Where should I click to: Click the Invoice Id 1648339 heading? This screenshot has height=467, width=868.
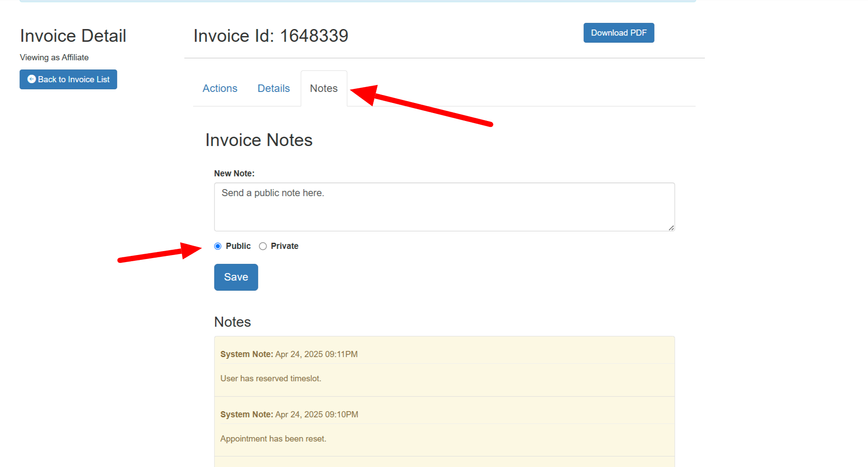tap(271, 36)
